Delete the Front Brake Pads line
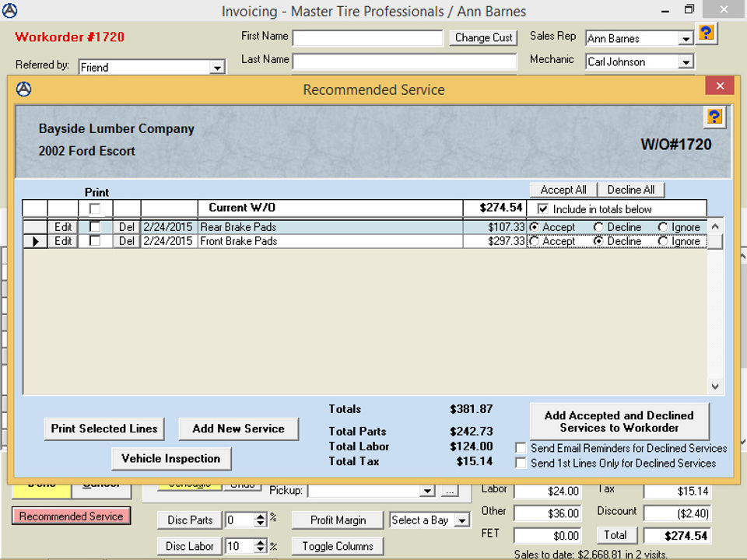 click(127, 241)
